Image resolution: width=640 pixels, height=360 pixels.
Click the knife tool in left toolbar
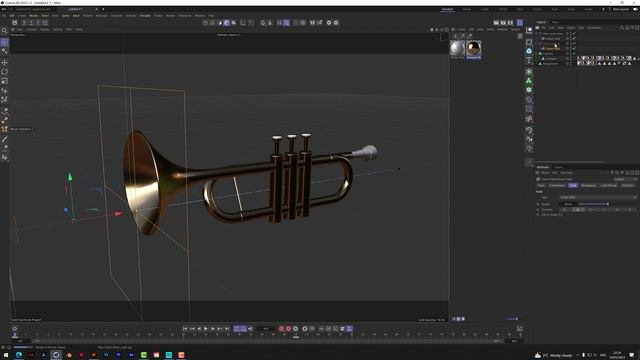click(4, 140)
